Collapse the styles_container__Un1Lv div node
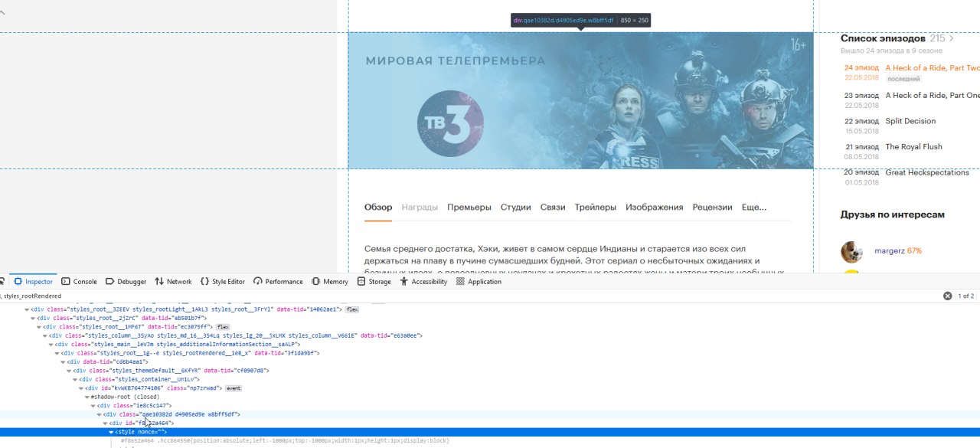The image size is (980, 448). coord(76,379)
